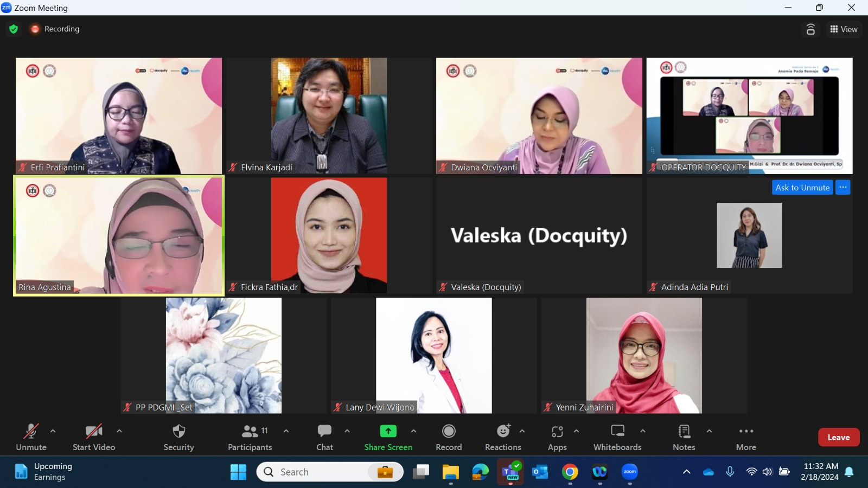Expand audio options arrow beside Unmute

tap(53, 431)
